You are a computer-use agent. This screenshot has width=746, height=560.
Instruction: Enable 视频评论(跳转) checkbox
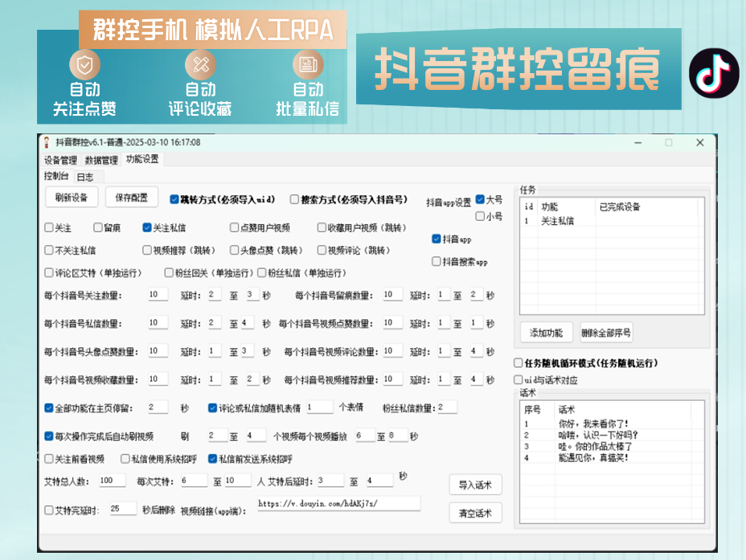322,250
